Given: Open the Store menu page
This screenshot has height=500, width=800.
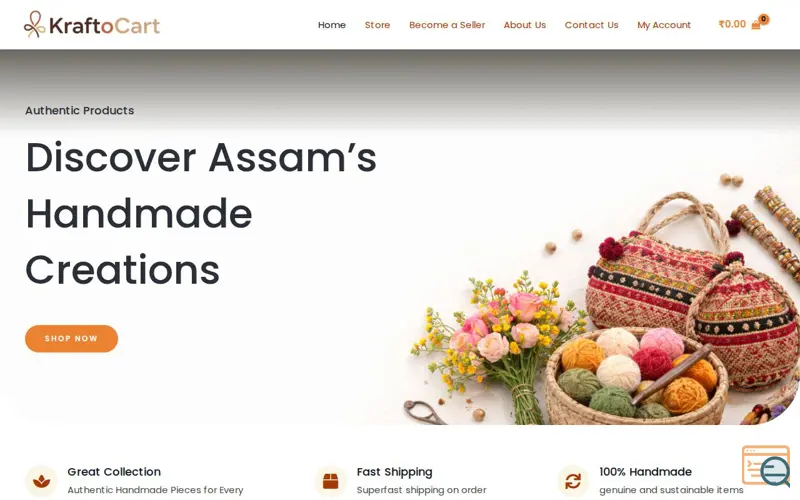Looking at the screenshot, I should tap(377, 25).
